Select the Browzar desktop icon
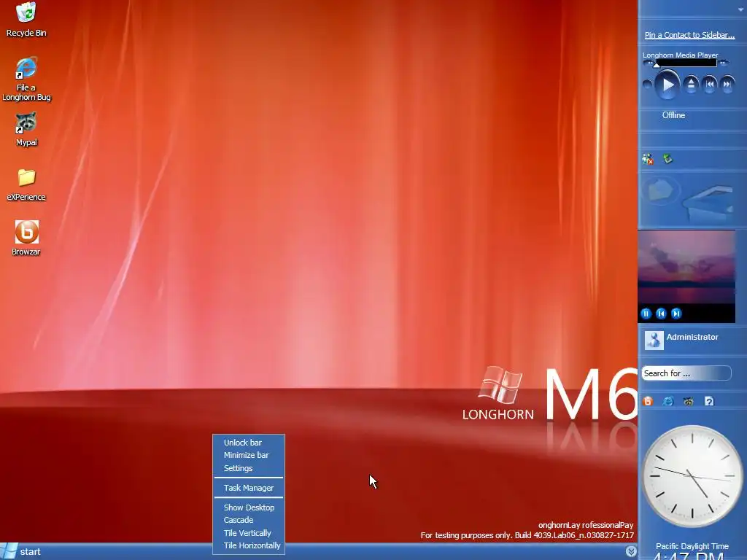Viewport: 747px width, 560px height. coord(26,238)
